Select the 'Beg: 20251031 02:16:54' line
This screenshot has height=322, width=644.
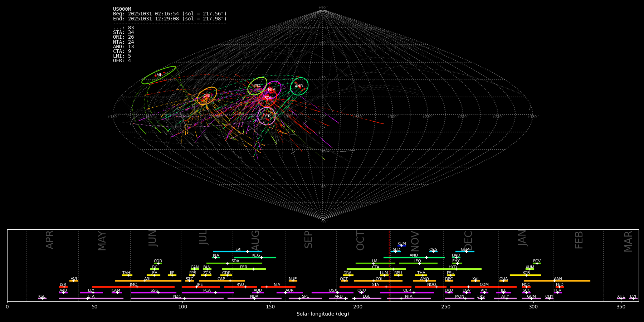170,14
